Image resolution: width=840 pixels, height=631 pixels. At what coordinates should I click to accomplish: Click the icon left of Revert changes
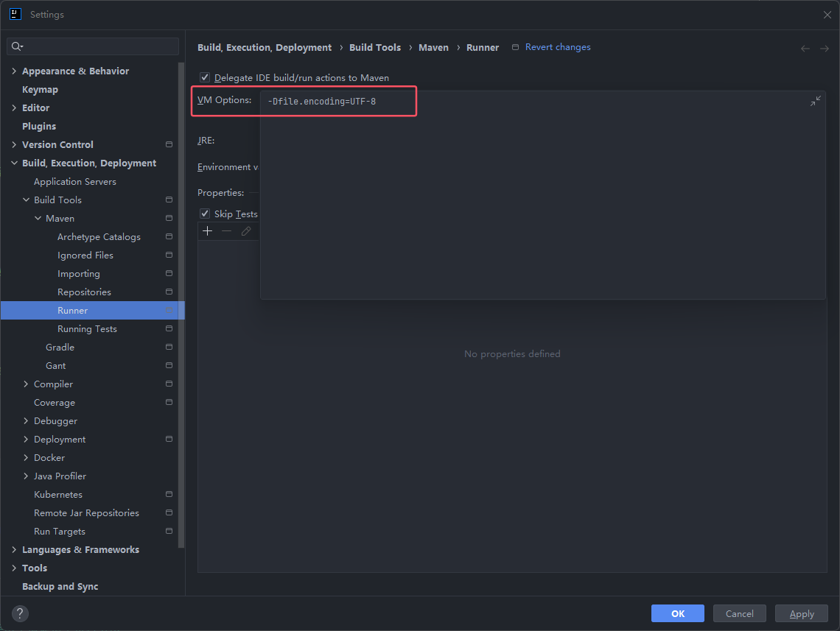coord(515,47)
